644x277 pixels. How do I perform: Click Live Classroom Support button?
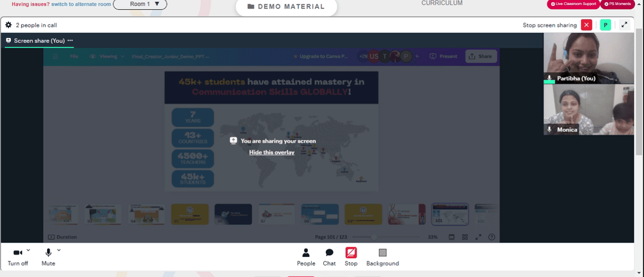573,4
